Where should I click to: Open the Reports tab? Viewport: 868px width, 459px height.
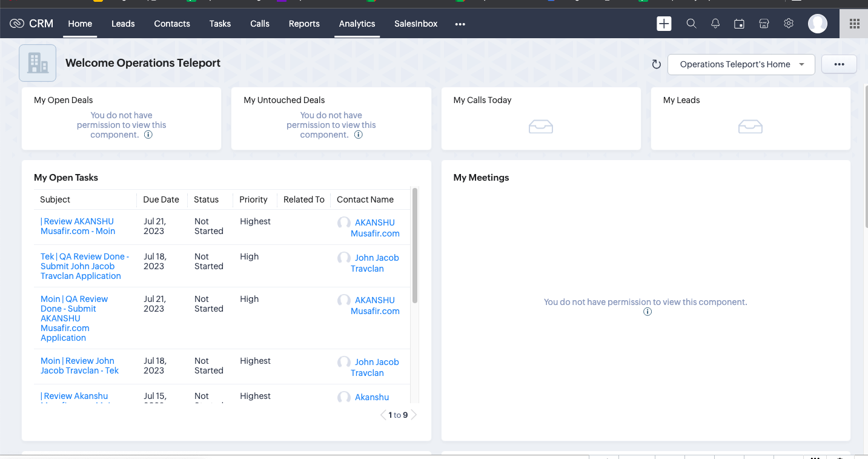(x=304, y=24)
